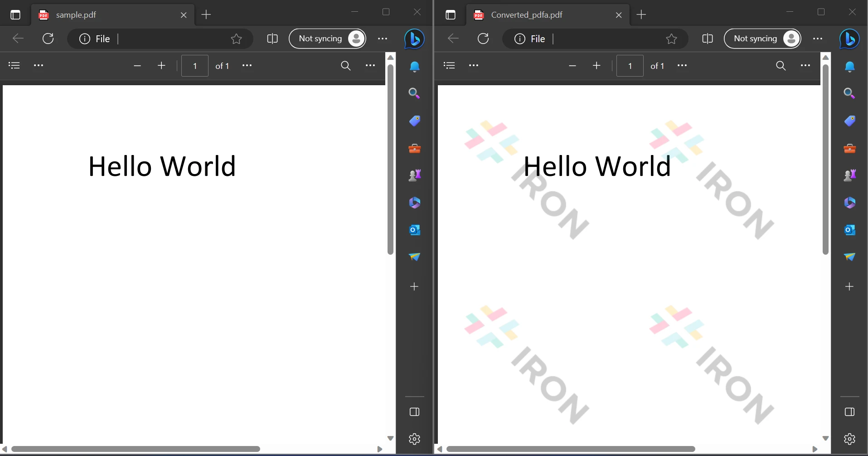
Task: Reload the Converted_pdfa.pdf page
Action: [x=483, y=39]
